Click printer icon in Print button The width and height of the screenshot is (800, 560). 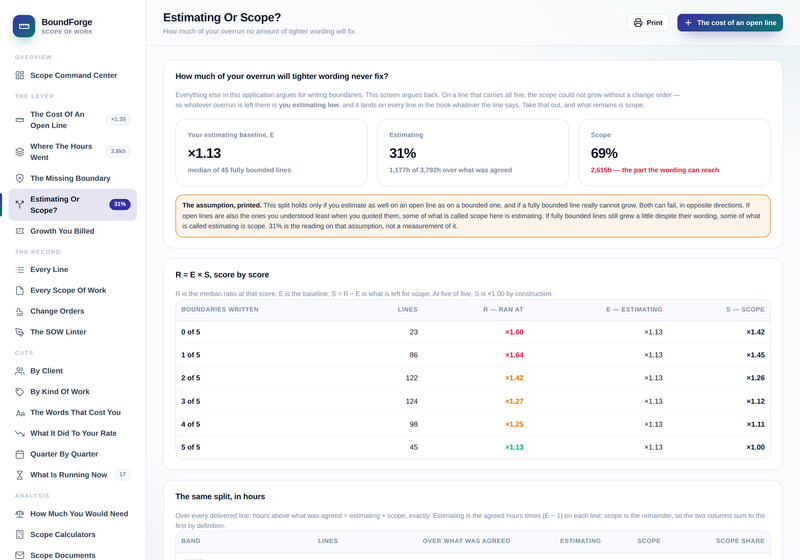[638, 22]
